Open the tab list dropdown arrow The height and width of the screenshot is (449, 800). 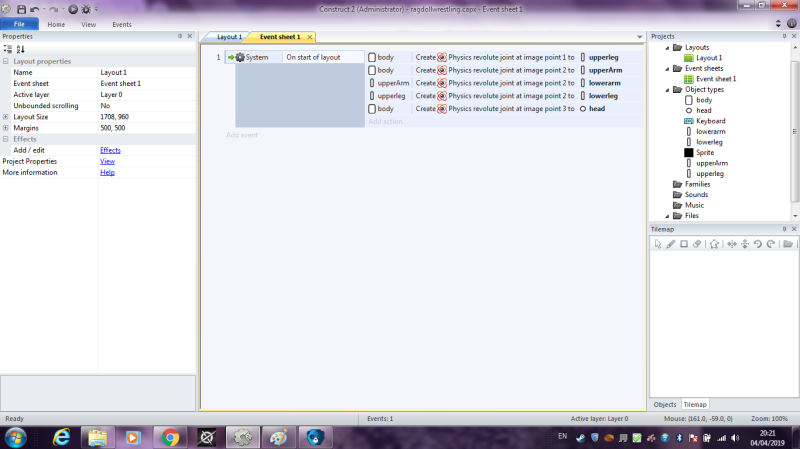point(639,37)
